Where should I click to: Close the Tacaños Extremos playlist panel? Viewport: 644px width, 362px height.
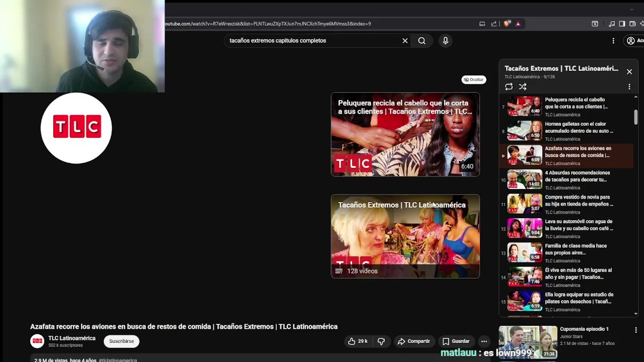[x=629, y=72]
